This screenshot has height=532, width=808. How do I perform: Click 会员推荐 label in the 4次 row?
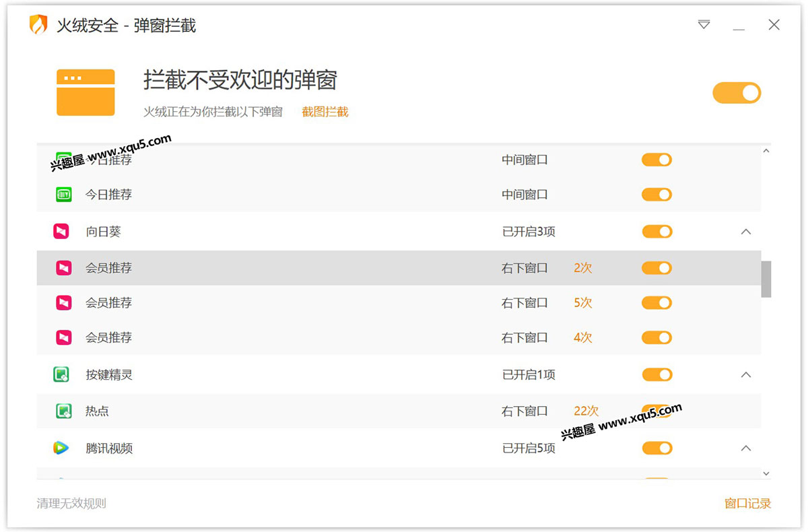[x=108, y=337]
